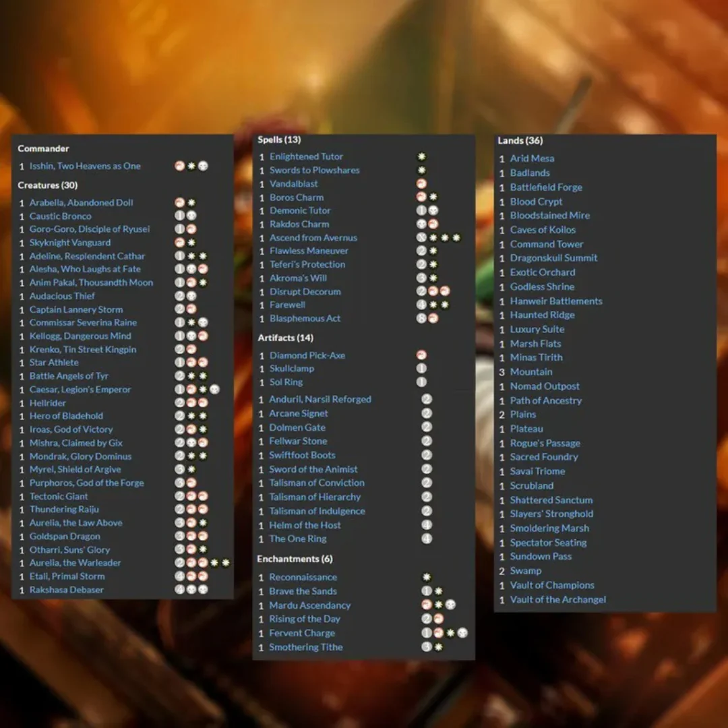Click red mana symbol beside Isshin commander
The height and width of the screenshot is (728, 728).
click(x=180, y=166)
